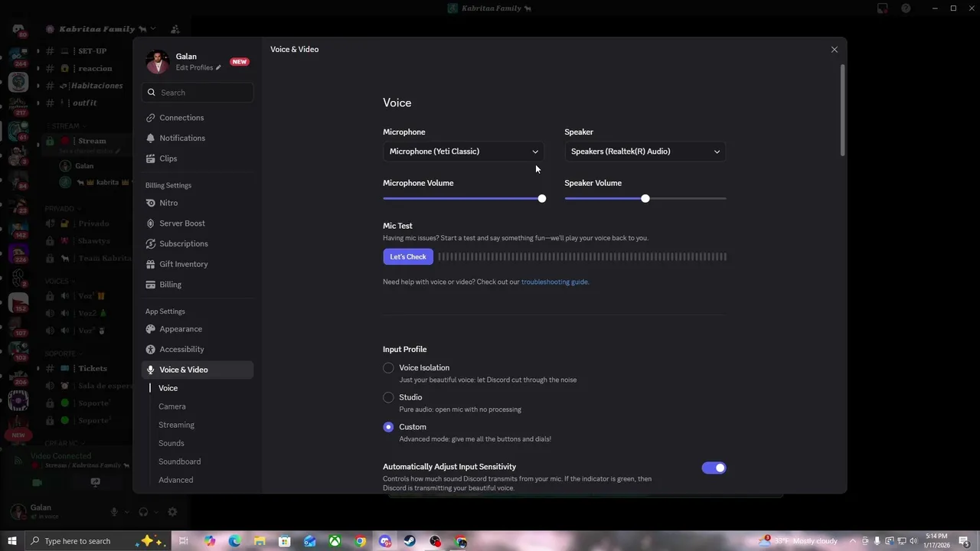Open Accessibility via its icon
This screenshot has height=551, width=980.
pyautogui.click(x=151, y=349)
